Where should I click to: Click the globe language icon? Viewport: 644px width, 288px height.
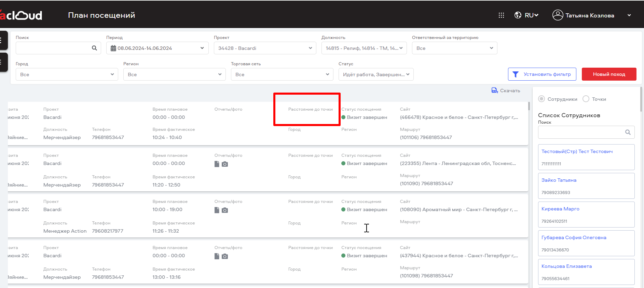pos(518,15)
